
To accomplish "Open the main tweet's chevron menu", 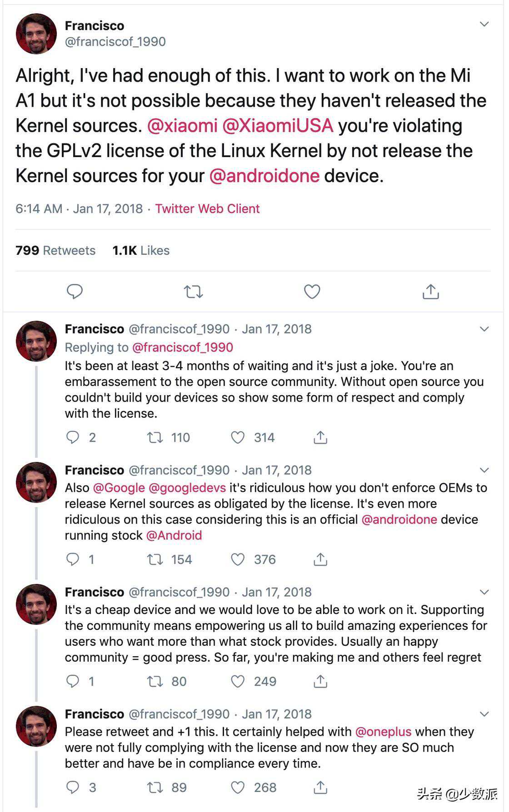I will pyautogui.click(x=484, y=24).
